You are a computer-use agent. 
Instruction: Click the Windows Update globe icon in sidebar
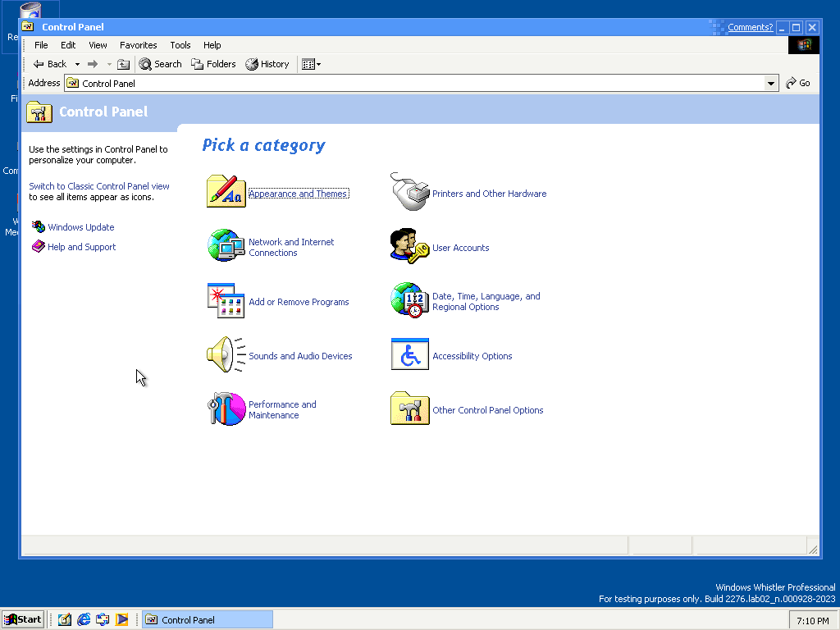coord(38,226)
